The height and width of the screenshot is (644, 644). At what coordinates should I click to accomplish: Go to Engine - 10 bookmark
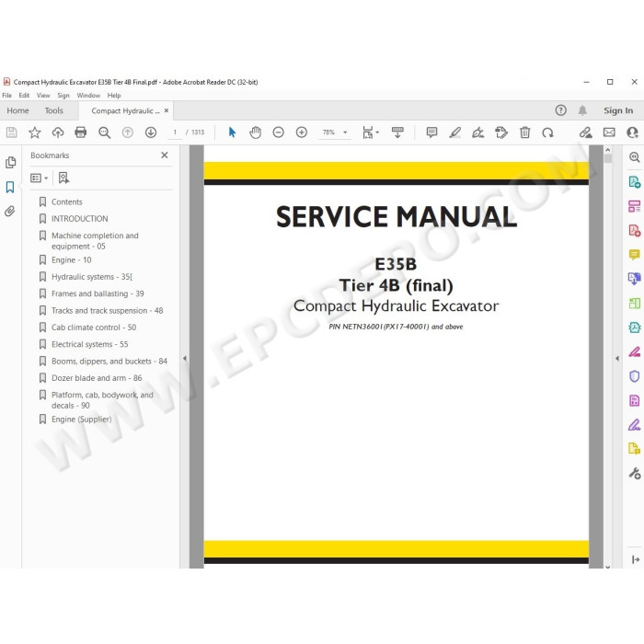point(72,260)
